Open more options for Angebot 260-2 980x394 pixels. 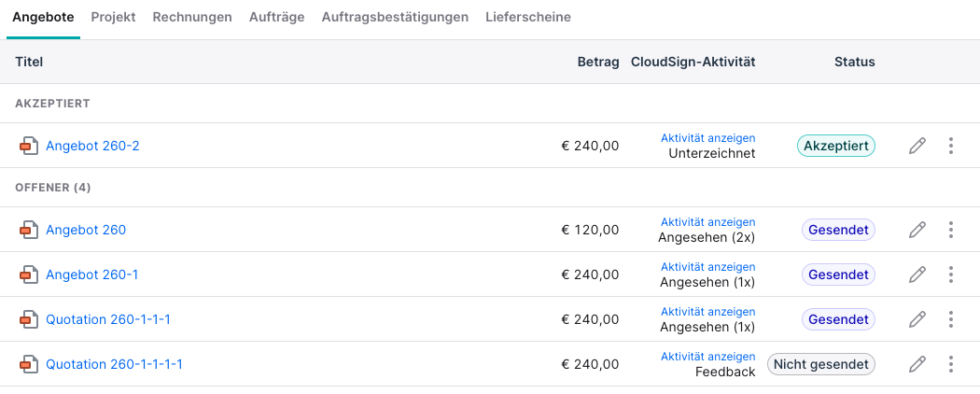coord(951,146)
